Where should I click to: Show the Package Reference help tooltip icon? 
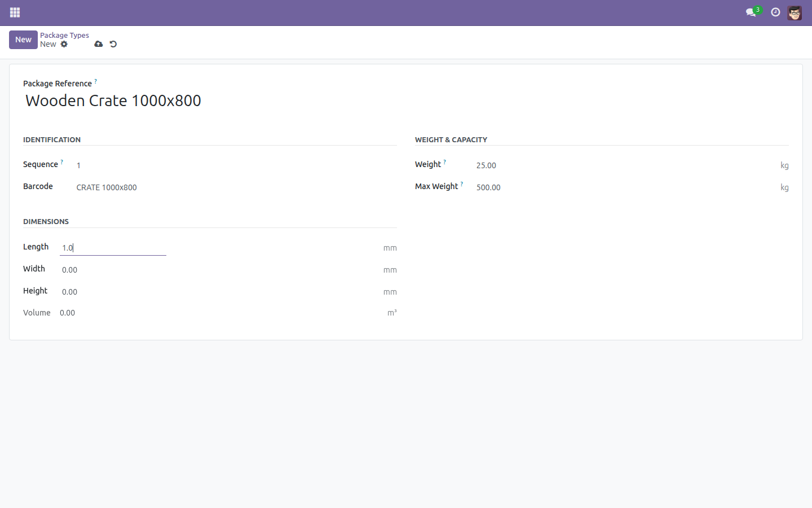coord(96,81)
